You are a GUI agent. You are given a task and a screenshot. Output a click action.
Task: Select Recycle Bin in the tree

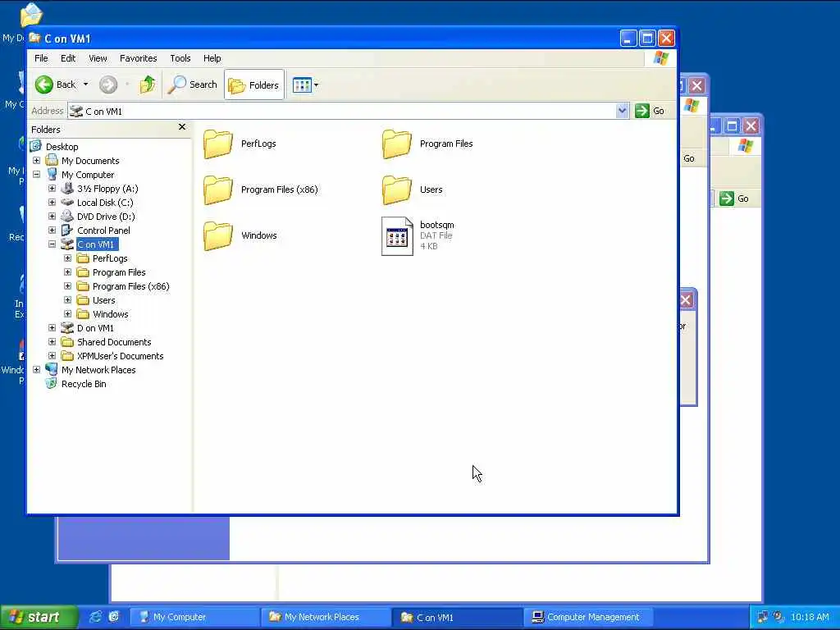pos(84,384)
